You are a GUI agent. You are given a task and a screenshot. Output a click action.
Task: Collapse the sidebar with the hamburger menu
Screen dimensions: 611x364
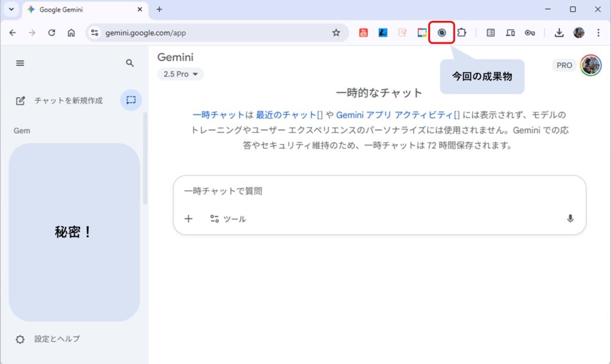pyautogui.click(x=20, y=63)
